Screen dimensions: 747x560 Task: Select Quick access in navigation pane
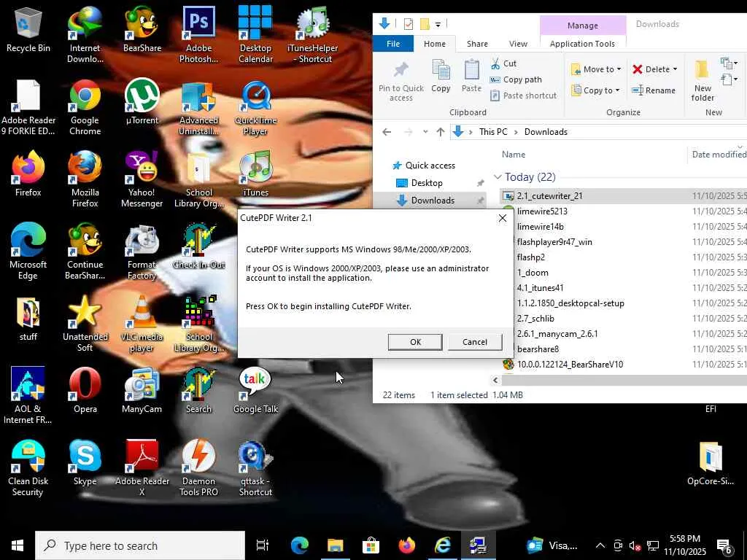point(424,166)
